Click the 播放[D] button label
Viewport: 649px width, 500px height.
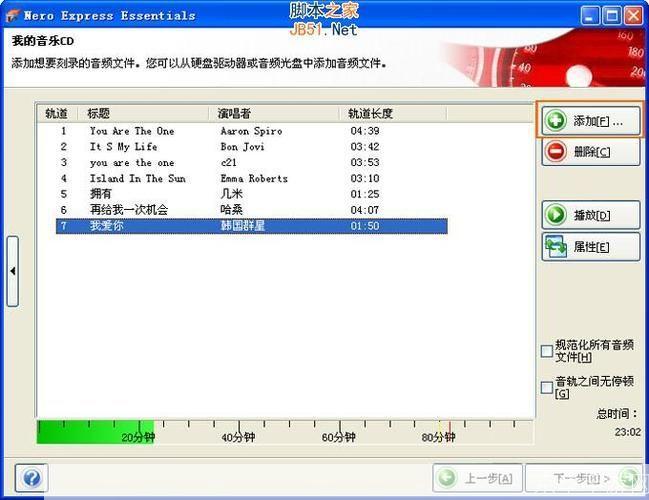[x=591, y=215]
